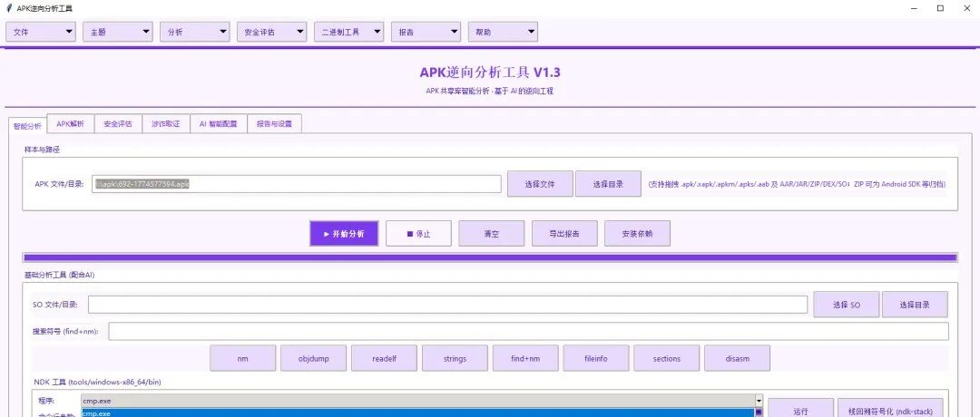Screen dimensions: 980x417
Task: Click the SO 文件/目录 input field
Action: point(447,305)
